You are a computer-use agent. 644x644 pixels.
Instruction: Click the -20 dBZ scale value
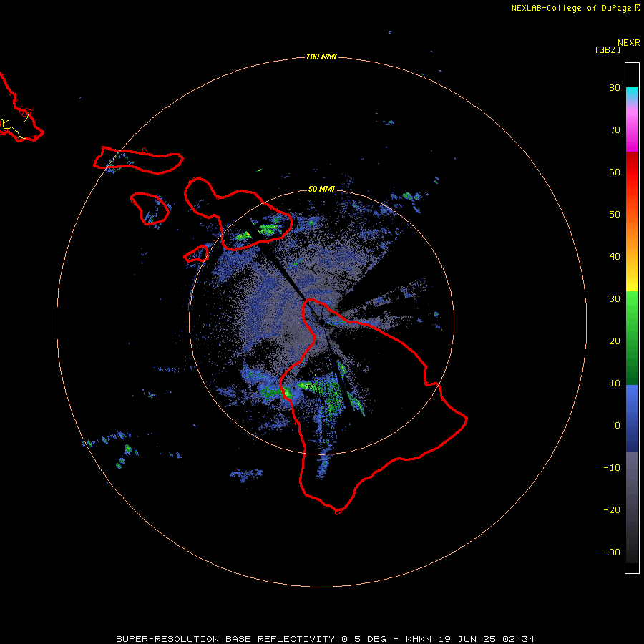pyautogui.click(x=612, y=510)
